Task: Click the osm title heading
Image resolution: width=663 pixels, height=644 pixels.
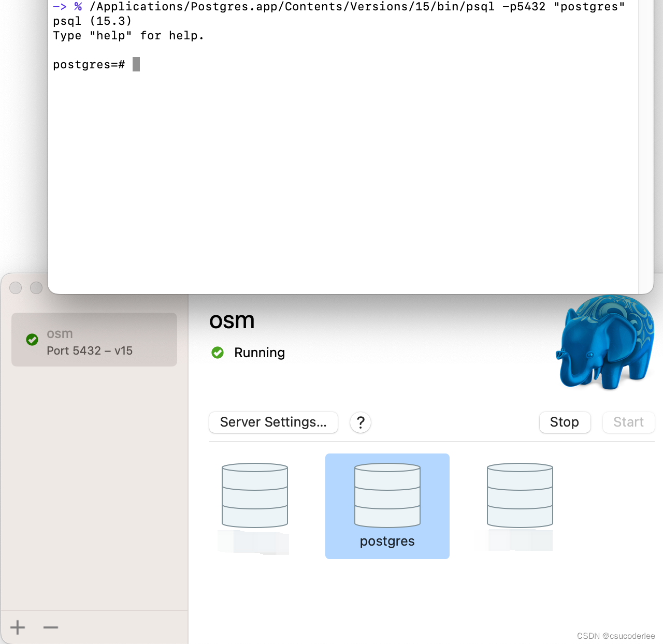Action: [232, 321]
